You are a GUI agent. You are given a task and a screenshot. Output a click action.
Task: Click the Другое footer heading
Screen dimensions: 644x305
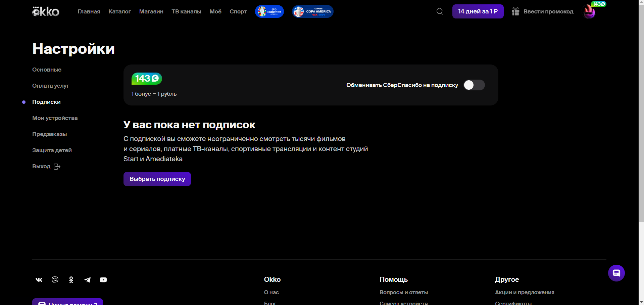(507, 279)
